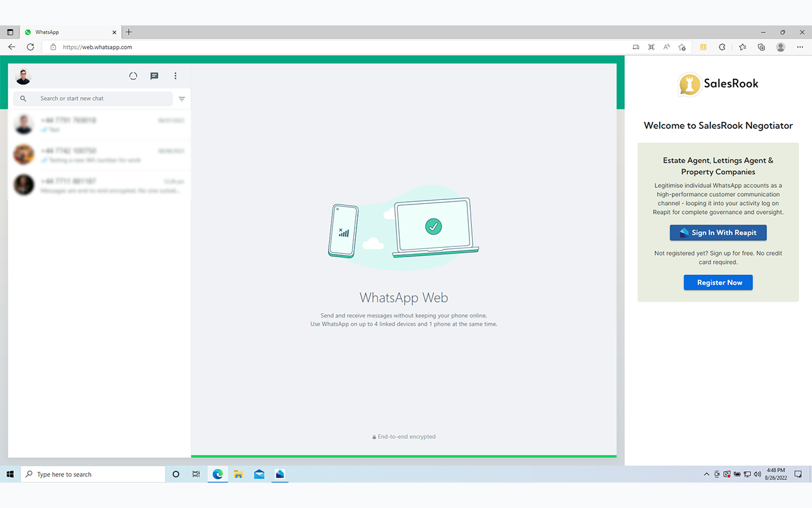Click avatar of the second chat contact

click(x=24, y=154)
